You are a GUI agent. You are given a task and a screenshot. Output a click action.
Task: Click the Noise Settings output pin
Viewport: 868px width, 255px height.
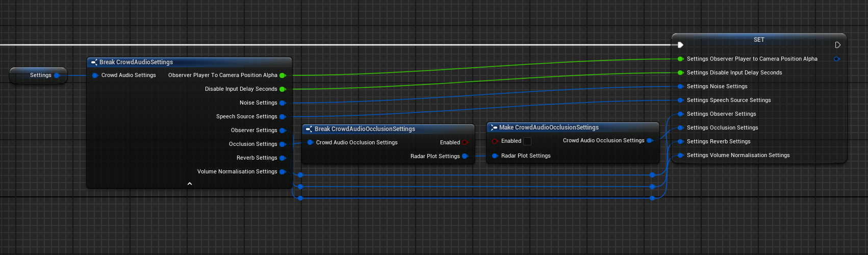(283, 103)
